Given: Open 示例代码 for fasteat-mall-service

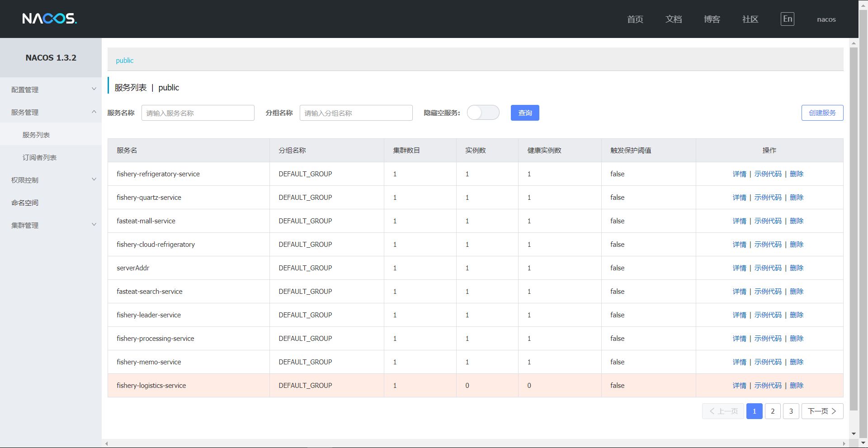Looking at the screenshot, I should 768,221.
